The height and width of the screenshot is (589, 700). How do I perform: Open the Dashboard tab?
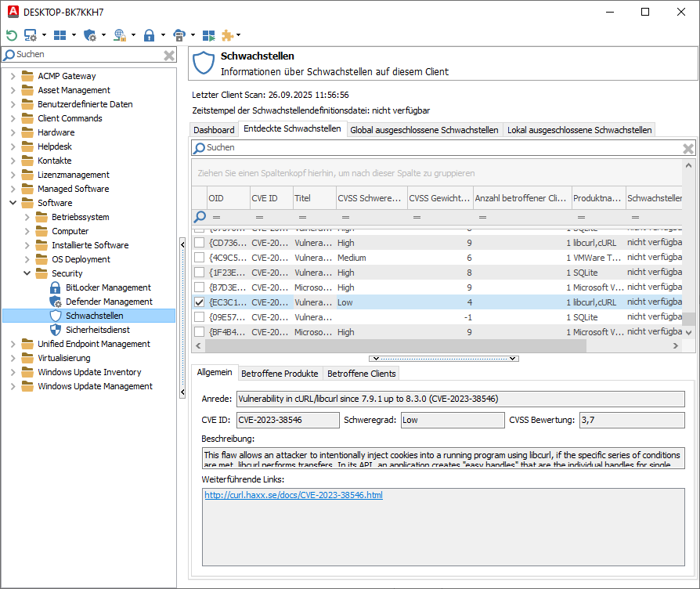coord(214,129)
